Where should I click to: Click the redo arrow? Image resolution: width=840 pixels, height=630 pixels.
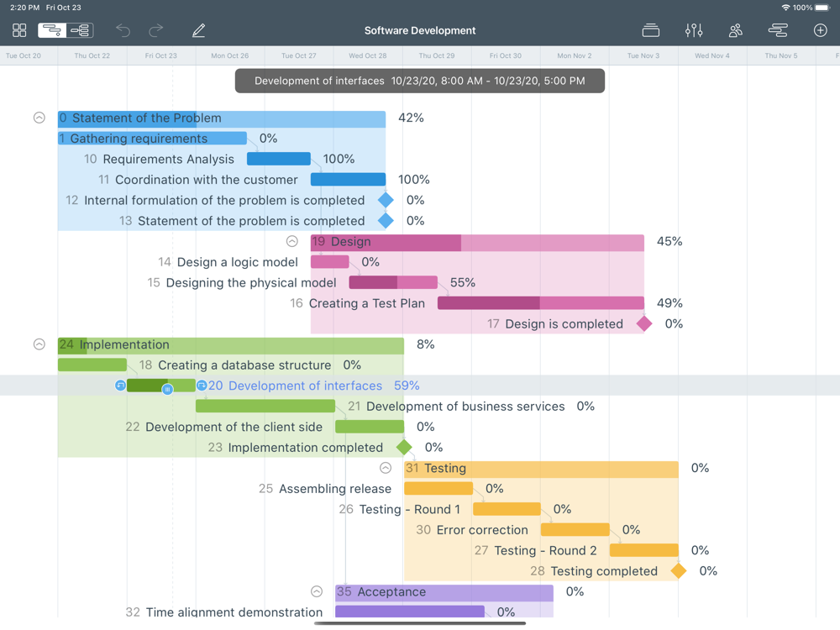pyautogui.click(x=156, y=30)
